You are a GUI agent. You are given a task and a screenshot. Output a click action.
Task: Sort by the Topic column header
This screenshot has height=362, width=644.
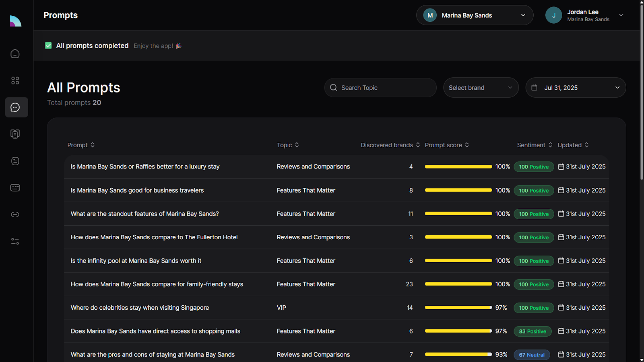click(x=288, y=145)
